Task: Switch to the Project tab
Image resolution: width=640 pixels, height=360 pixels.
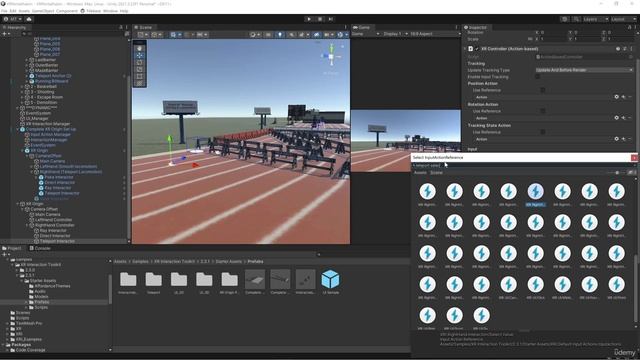Action: (12, 248)
